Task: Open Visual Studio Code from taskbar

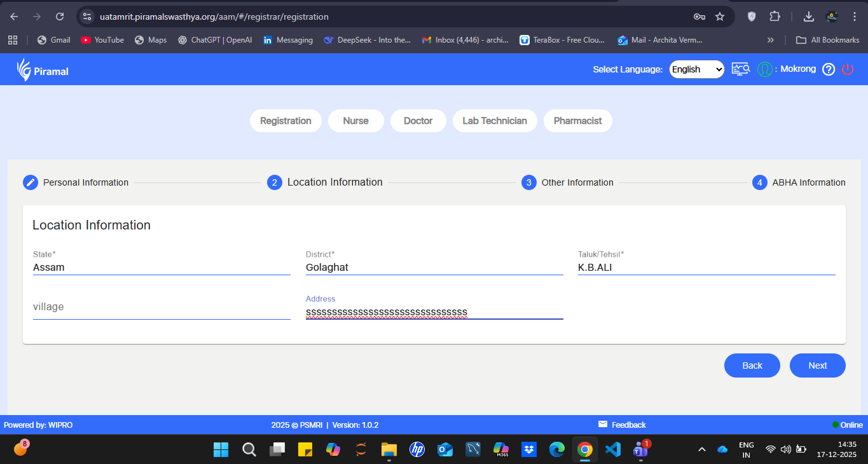Action: (x=612, y=449)
